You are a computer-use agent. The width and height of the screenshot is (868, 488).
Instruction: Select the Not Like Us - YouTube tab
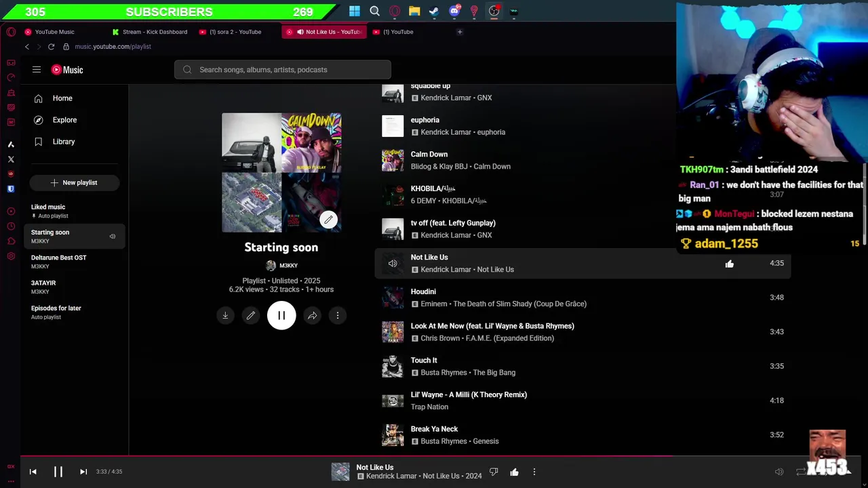(x=324, y=32)
